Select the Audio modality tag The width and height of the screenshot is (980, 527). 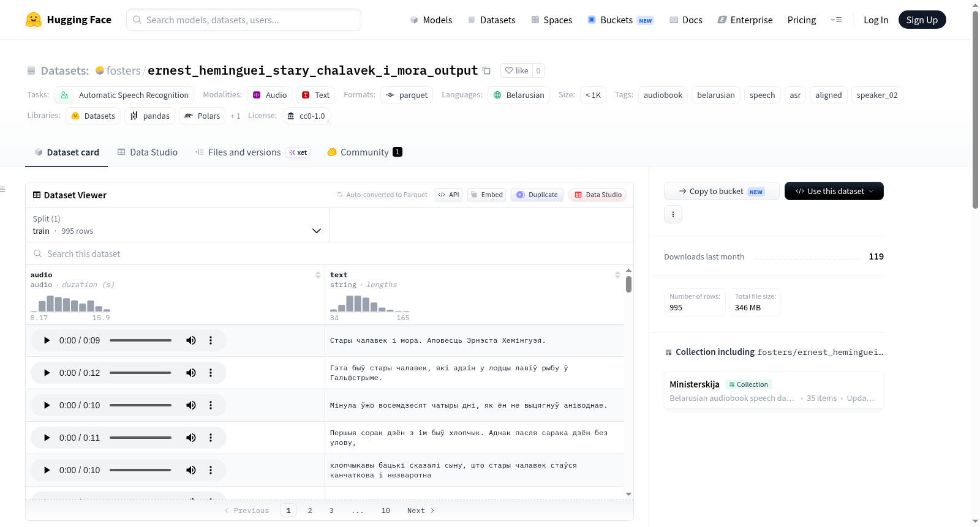[269, 95]
